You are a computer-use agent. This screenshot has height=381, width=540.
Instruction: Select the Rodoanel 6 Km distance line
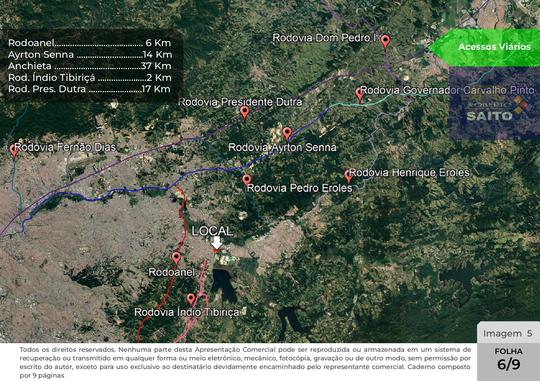90,43
